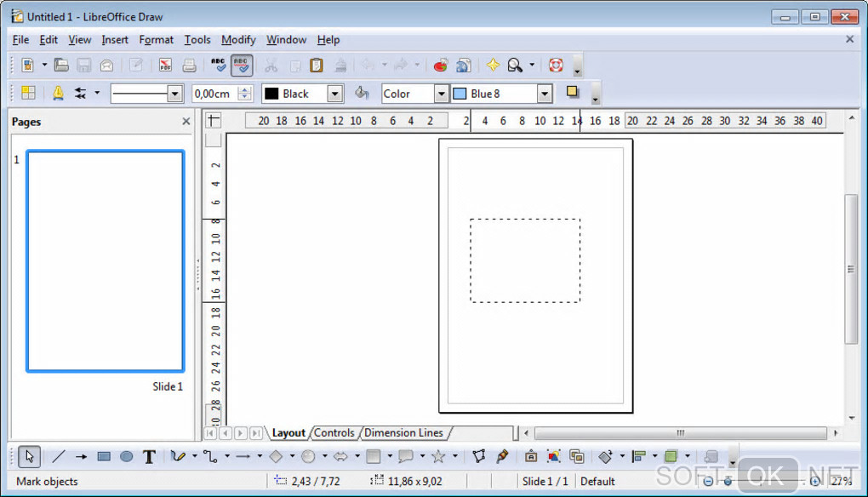Select the Slide 1 page thumbnail
868x497 pixels.
106,260
